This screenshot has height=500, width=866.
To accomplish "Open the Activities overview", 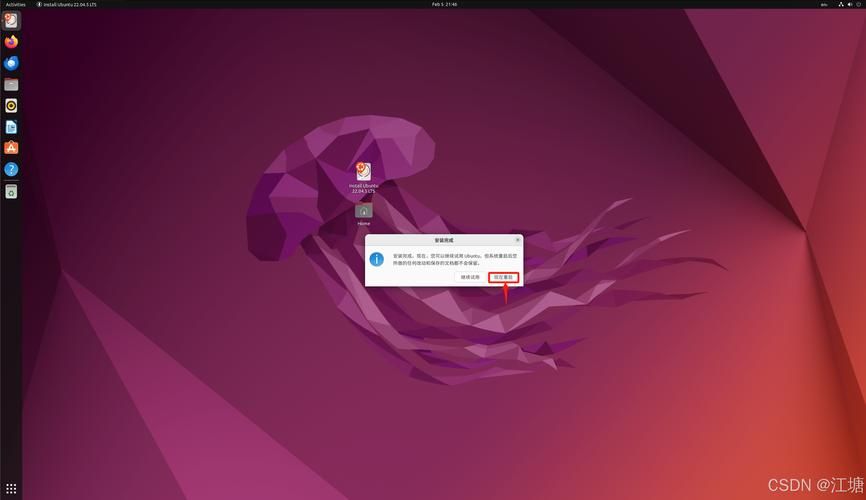I will click(15, 4).
